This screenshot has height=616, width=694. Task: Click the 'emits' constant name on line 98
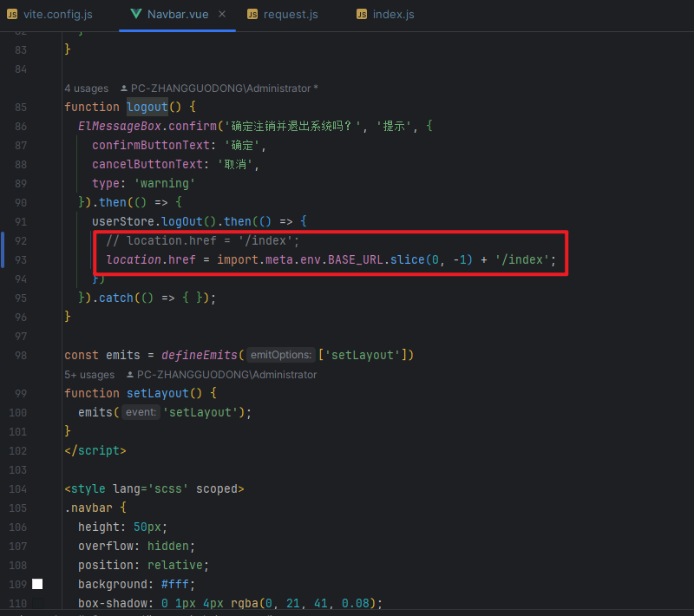[x=123, y=355]
